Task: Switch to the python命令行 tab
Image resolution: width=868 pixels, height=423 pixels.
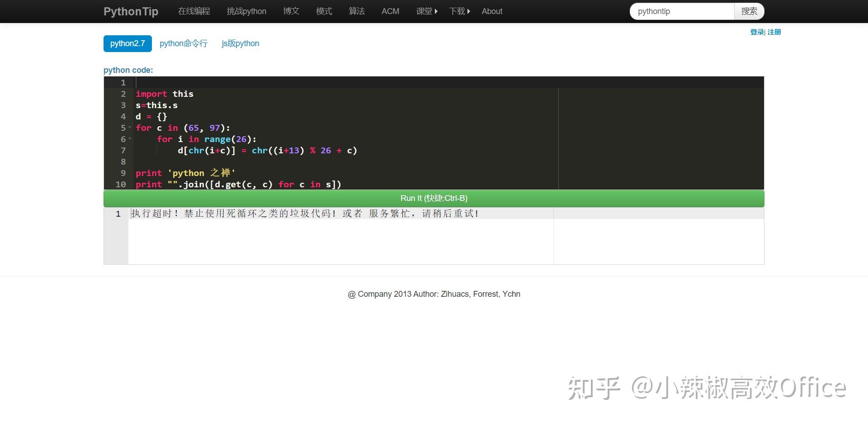Action: pos(184,43)
